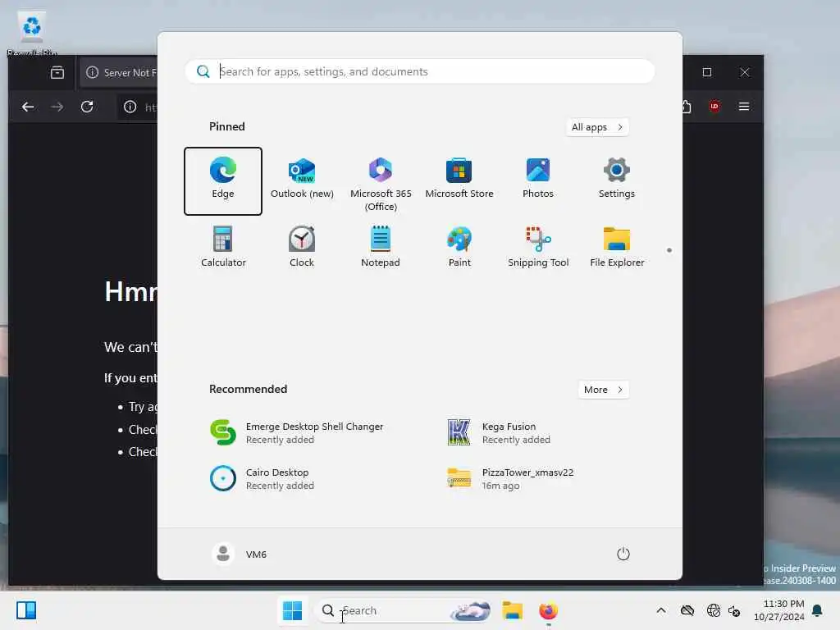This screenshot has height=630, width=840.
Task: Open the clock and date flyout
Action: coord(778,610)
